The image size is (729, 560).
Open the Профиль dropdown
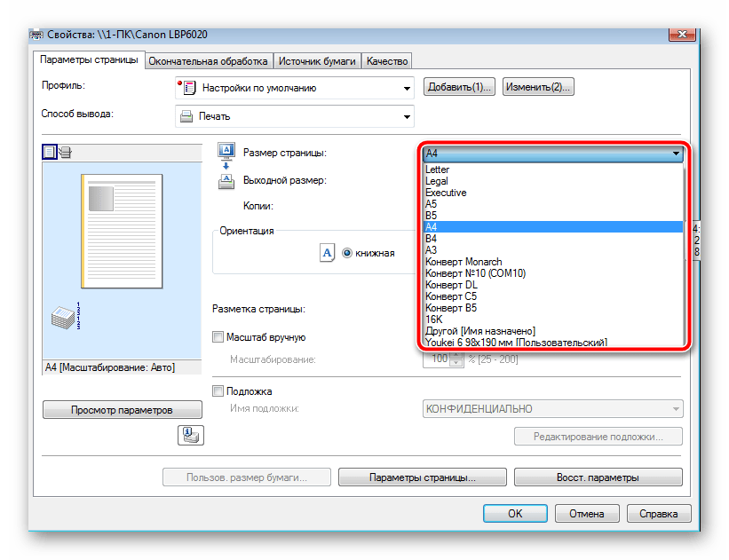click(x=294, y=88)
